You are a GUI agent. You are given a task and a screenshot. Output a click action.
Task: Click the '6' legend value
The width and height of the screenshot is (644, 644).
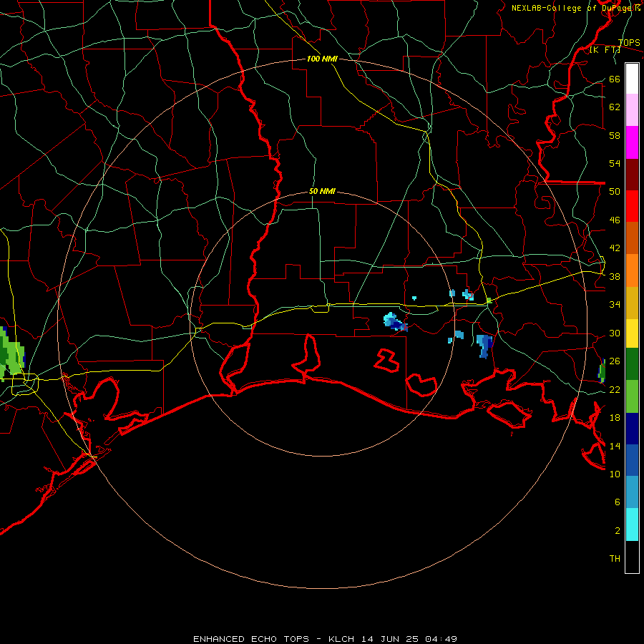coord(617,502)
